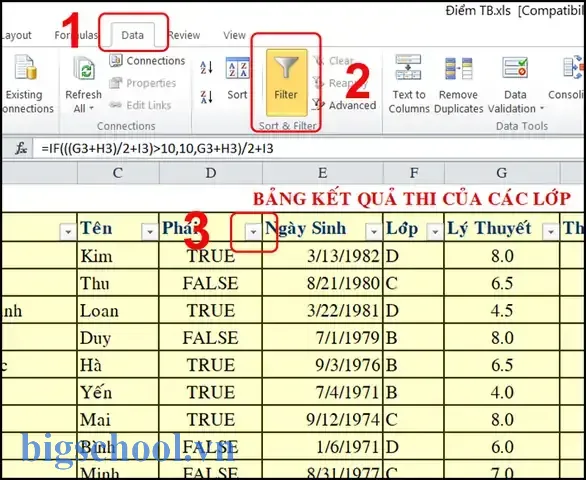Open filter dropdown for Lớp column

coord(435,232)
